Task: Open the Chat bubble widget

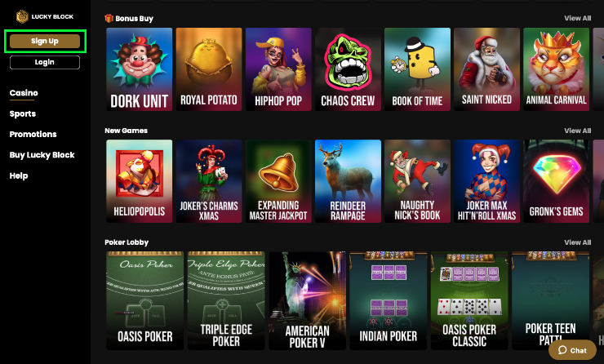Action: (x=572, y=350)
